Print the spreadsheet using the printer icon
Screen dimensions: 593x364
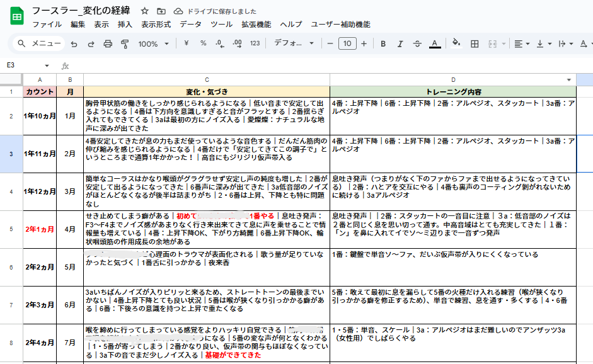(108, 43)
